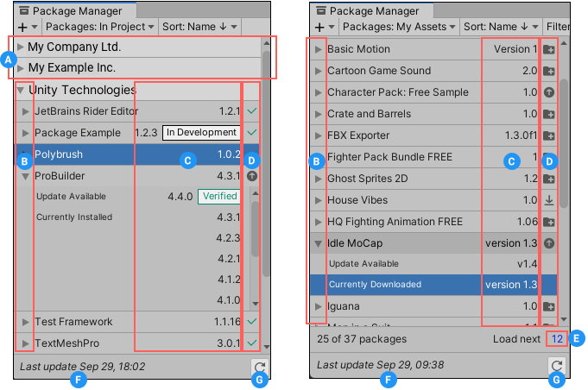
Task: Click the import icon beside FBX Exporter
Action: [549, 135]
